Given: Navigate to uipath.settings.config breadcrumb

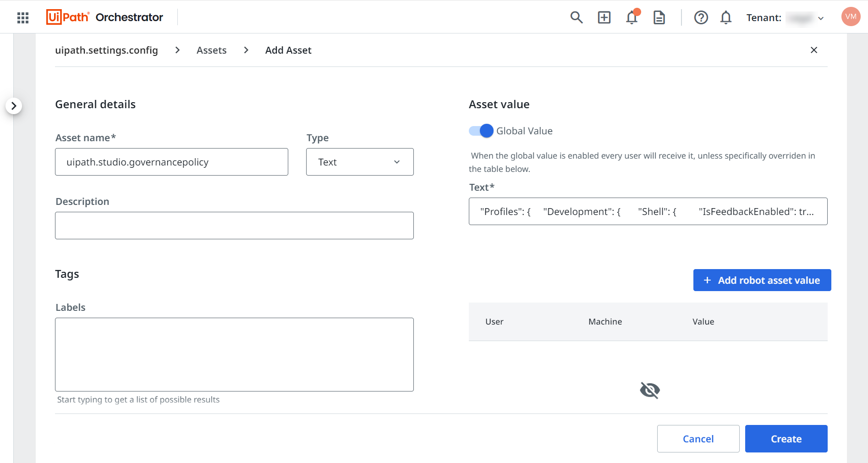Looking at the screenshot, I should pyautogui.click(x=106, y=50).
